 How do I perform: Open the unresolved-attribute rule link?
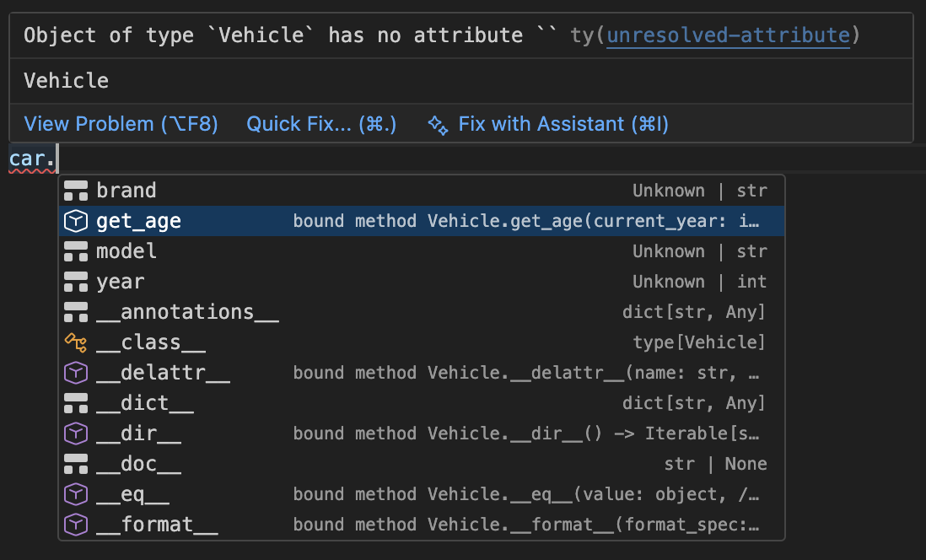[728, 35]
